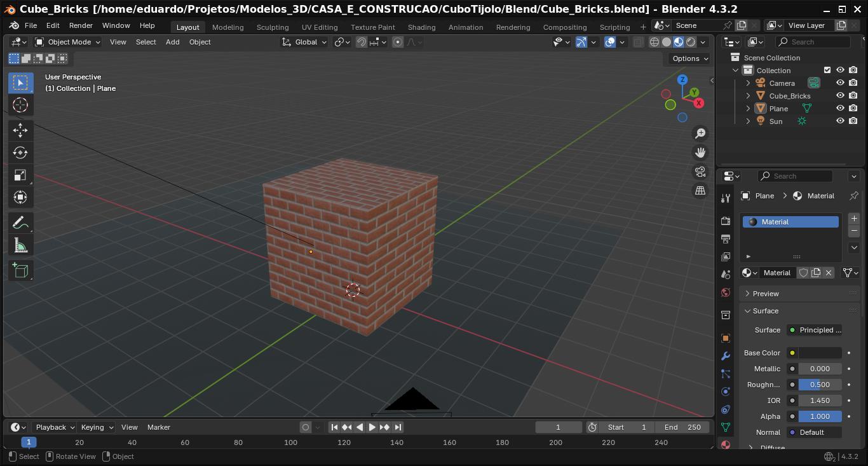Adjust the Roughness slider
This screenshot has width=868, height=466.
coord(820,385)
